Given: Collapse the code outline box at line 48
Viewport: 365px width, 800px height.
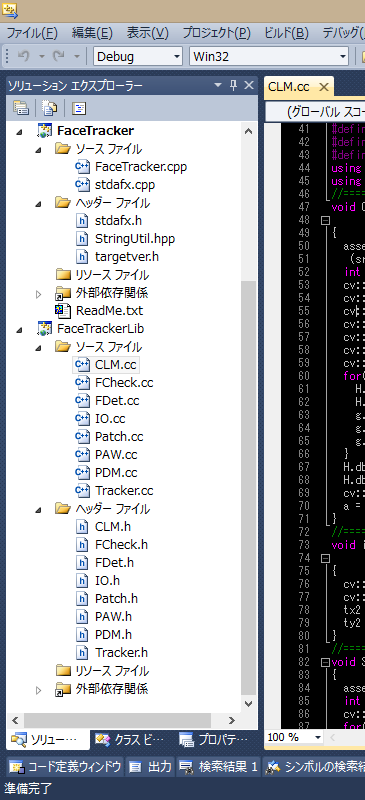Looking at the screenshot, I should [325, 220].
